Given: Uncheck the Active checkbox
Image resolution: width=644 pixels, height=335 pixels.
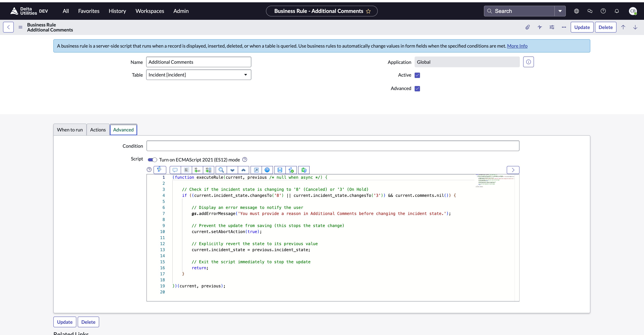Looking at the screenshot, I should 417,75.
